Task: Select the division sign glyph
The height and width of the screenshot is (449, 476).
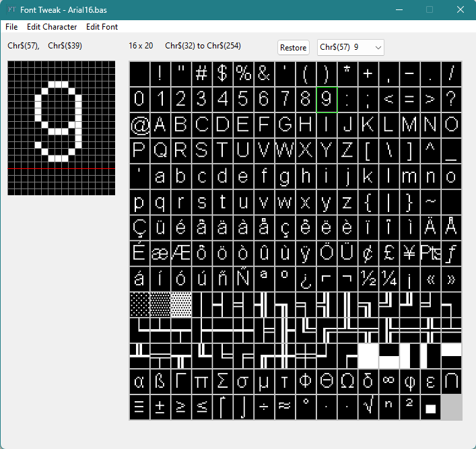Action: pos(264,407)
